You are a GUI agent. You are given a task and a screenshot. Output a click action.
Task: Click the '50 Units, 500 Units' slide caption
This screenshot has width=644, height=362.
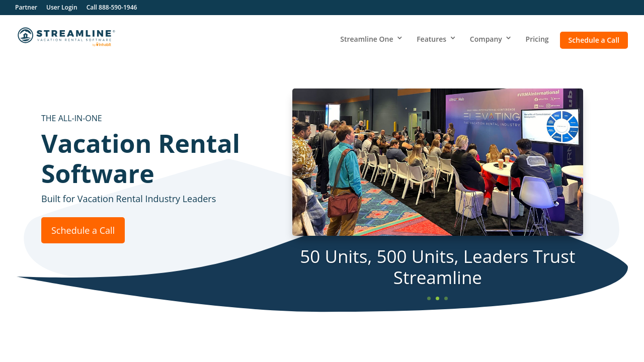pos(438,267)
